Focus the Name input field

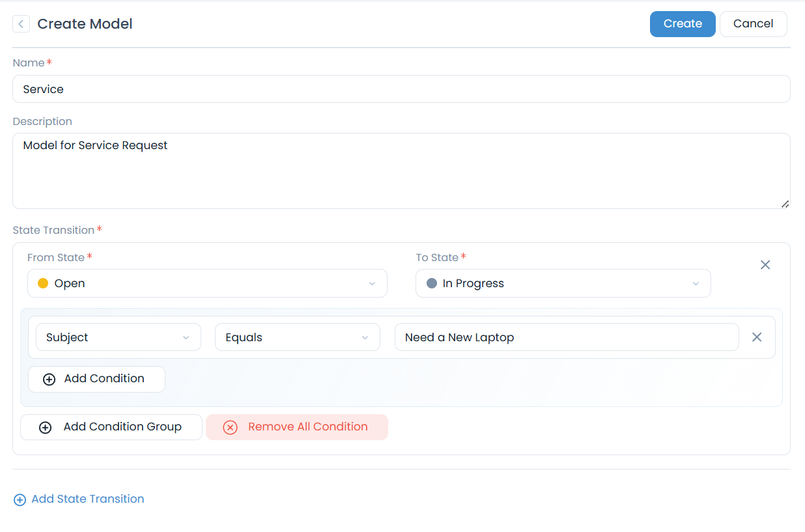coord(401,89)
